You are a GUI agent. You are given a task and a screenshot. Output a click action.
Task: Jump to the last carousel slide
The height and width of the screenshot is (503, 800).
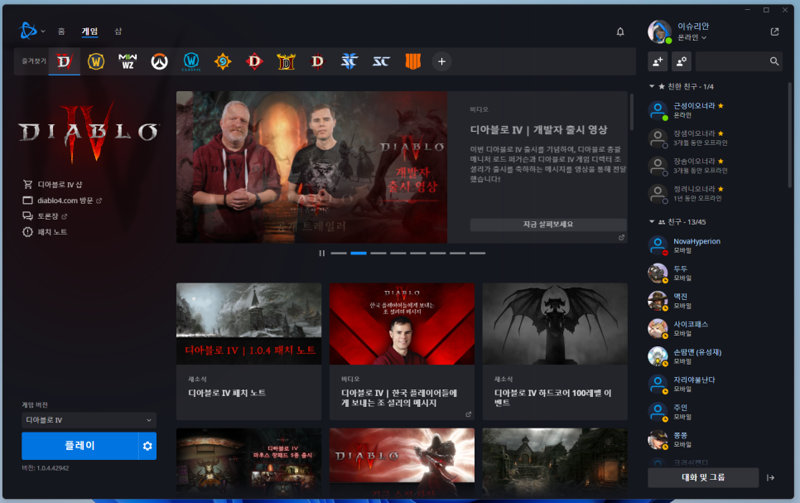tap(478, 253)
